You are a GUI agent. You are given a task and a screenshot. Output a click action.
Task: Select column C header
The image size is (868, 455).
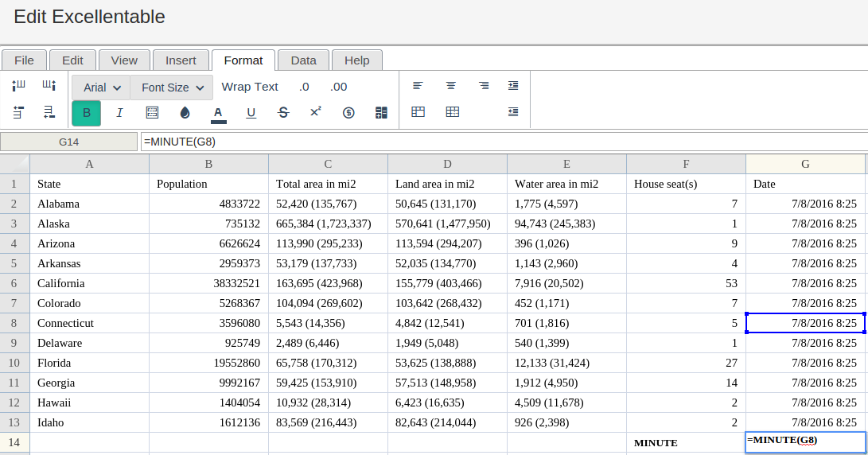pyautogui.click(x=328, y=164)
